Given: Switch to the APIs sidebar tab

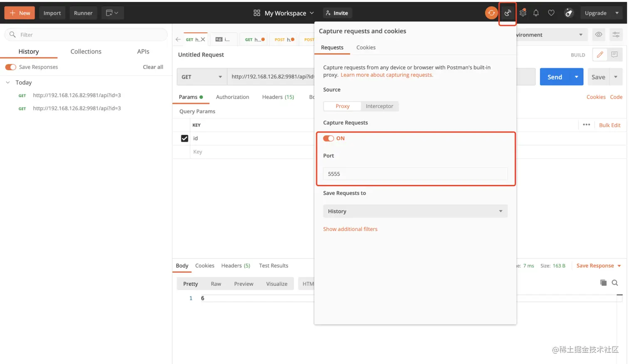Looking at the screenshot, I should [143, 52].
